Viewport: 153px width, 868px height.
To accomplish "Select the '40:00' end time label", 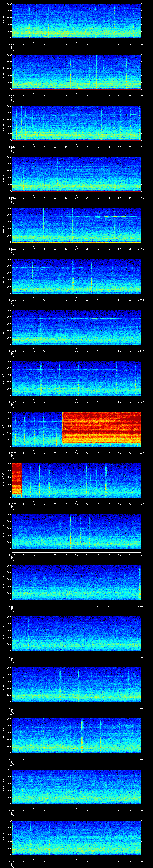I will point(141,453).
